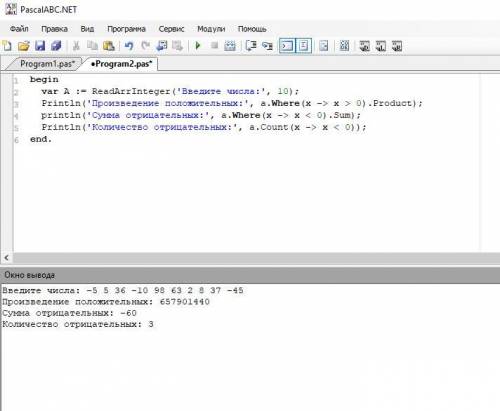Screen dimensions: 500x411
Task: Run the program with the green arrow
Action: coord(198,46)
